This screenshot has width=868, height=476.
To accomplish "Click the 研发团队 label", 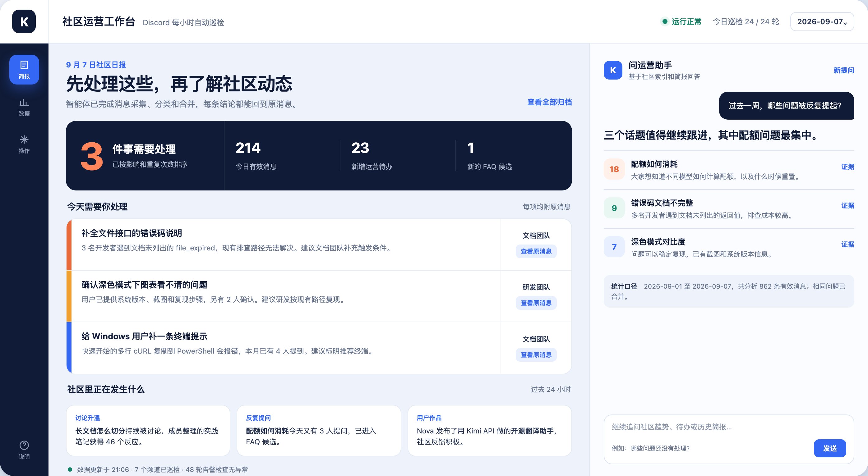I will (x=536, y=287).
